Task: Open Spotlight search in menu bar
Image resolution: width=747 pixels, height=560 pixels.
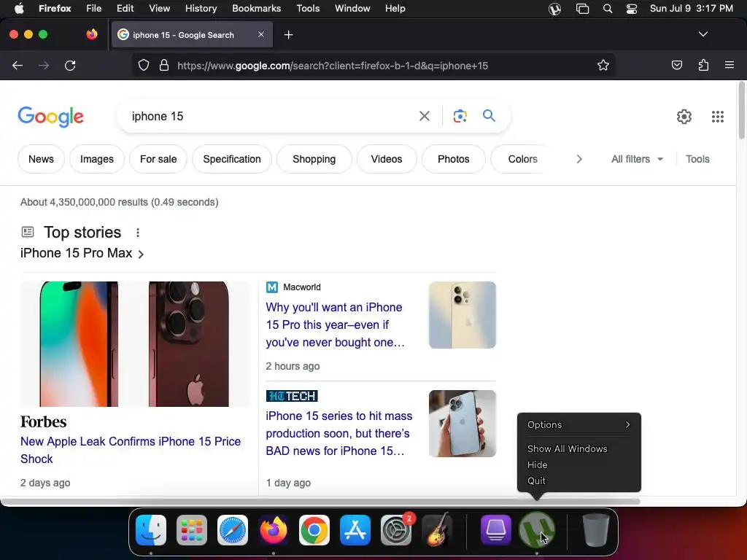Action: [608, 9]
